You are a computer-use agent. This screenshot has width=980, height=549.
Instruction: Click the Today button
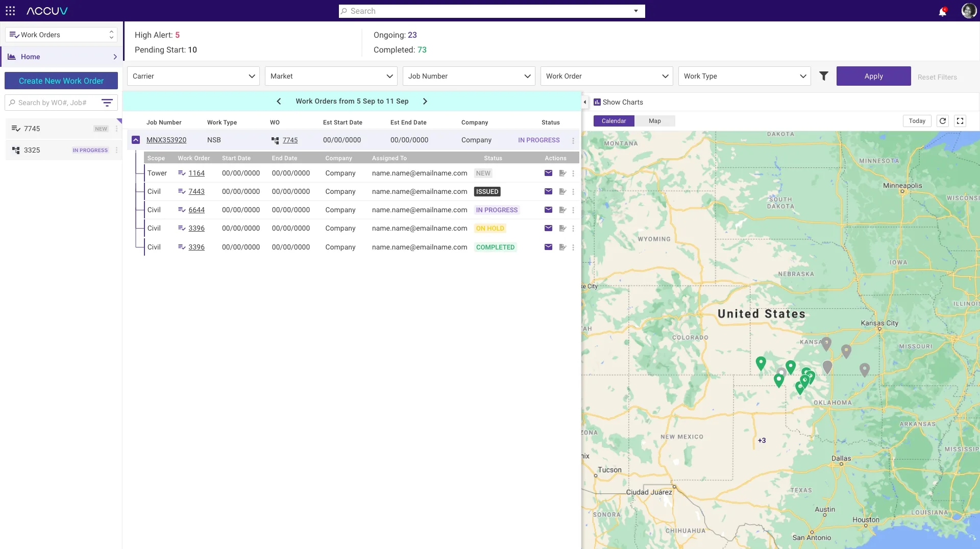pyautogui.click(x=917, y=121)
